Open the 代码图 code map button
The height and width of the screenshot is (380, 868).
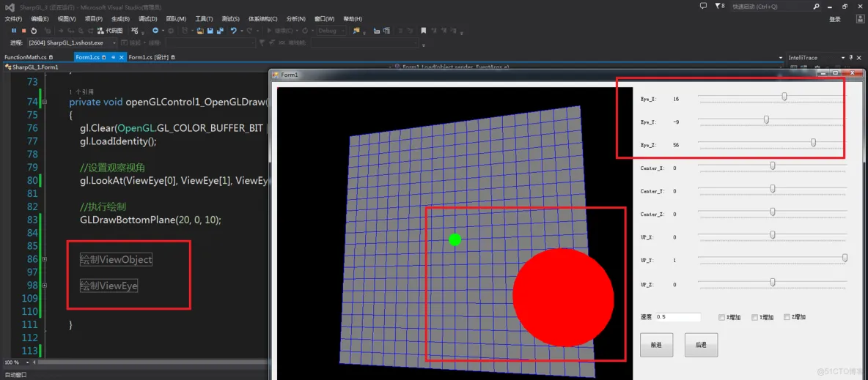point(110,31)
